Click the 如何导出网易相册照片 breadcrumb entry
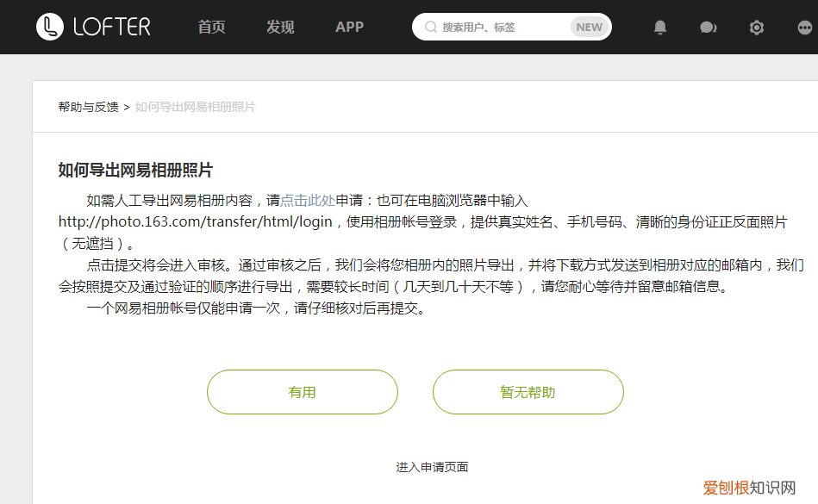Screen dimensions: 818x504 [196, 107]
